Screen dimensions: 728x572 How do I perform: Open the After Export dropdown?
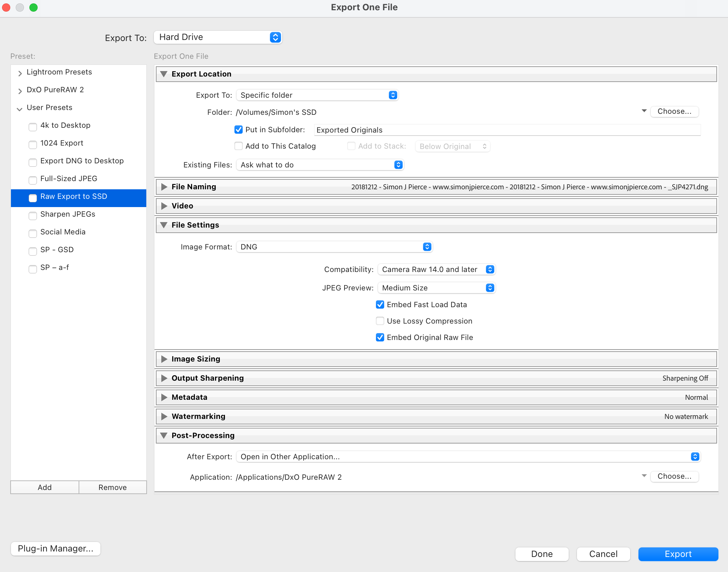(468, 457)
